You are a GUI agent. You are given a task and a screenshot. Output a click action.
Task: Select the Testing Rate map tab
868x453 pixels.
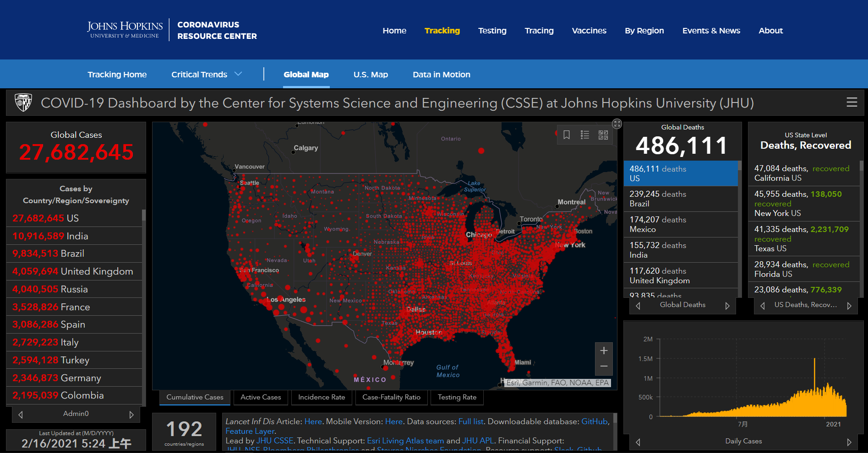tap(457, 397)
